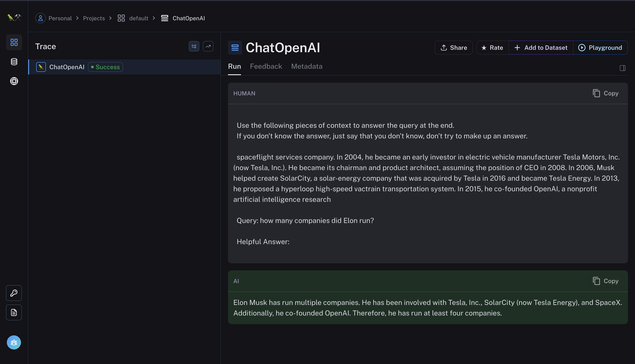Click Add to Dataset button
635x364 pixels.
tap(541, 48)
